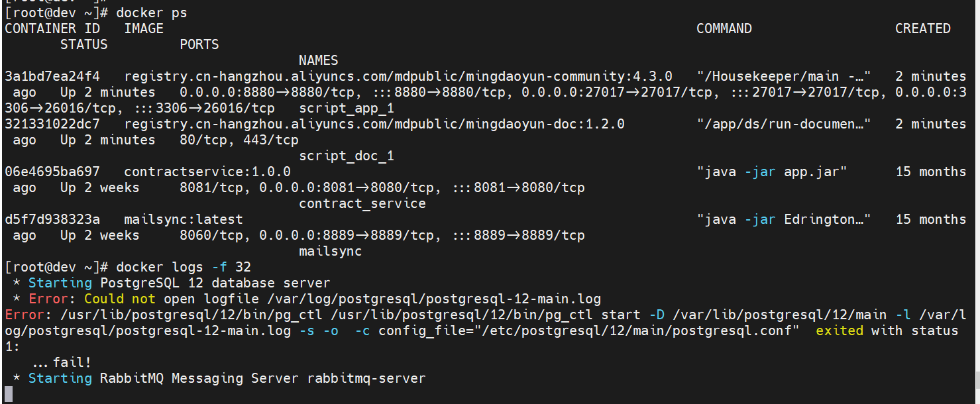Click the IMAGE column header text
This screenshot has height=404, width=980.
click(143, 28)
